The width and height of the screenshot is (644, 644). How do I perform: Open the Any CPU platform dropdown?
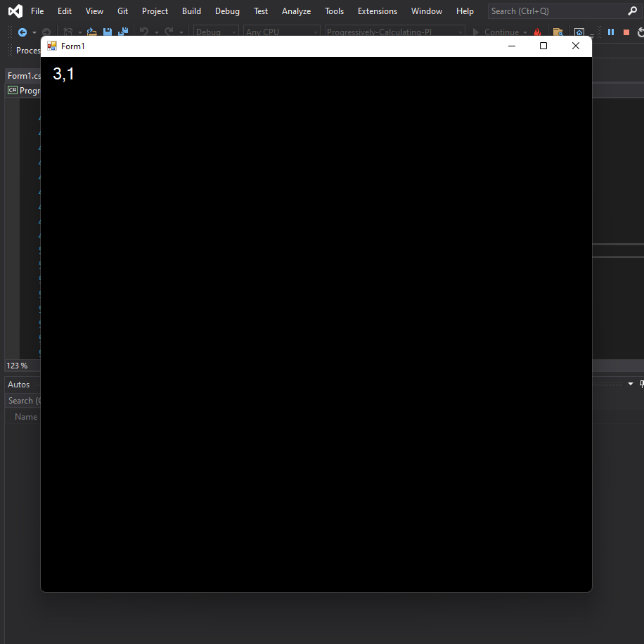point(281,32)
